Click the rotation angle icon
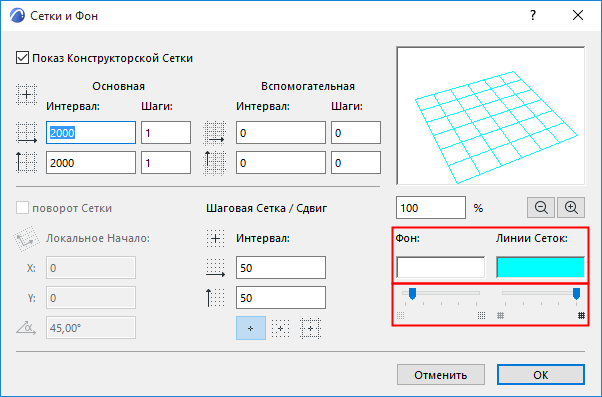The image size is (602, 397). tap(26, 328)
